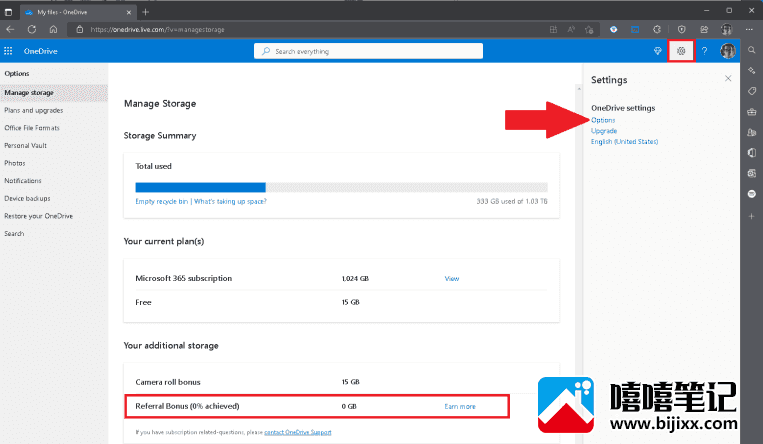Screen dimensions: 763x444
Task: Click the browser essentials shield icon
Action: pos(681,29)
